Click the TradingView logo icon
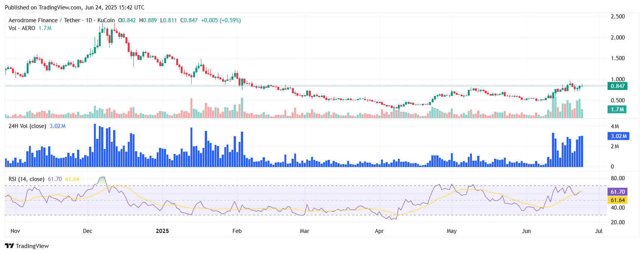The width and height of the screenshot is (644, 254). pos(9,246)
